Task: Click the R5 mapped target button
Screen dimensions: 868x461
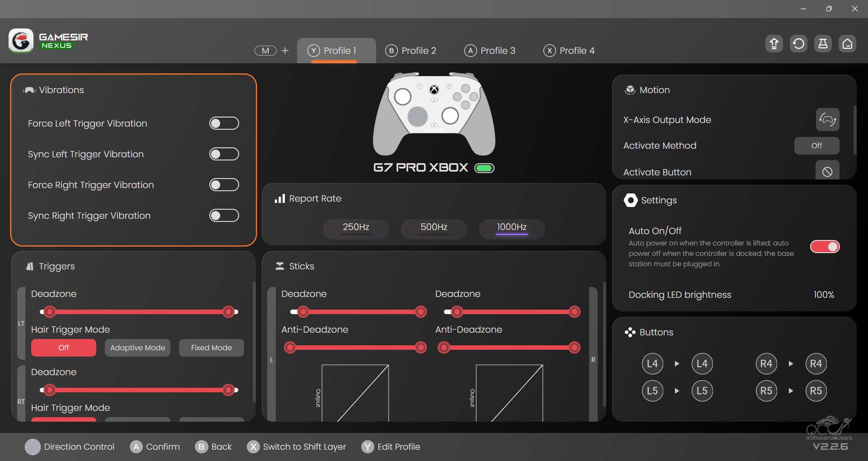Action: tap(816, 391)
